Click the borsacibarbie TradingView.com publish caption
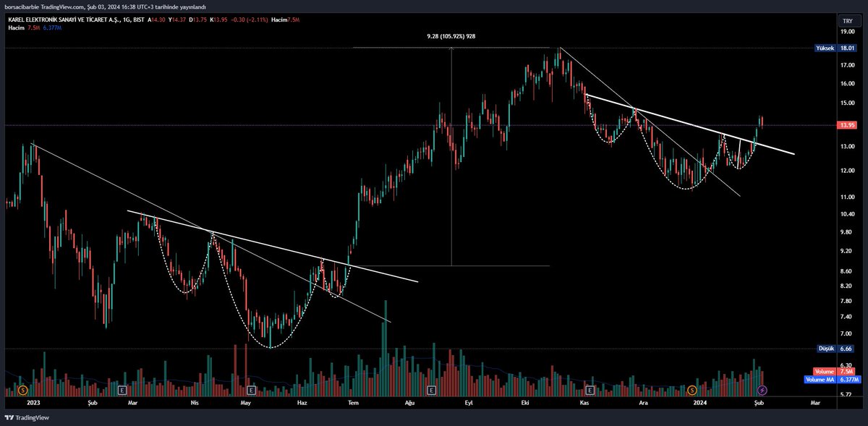Image resolution: width=868 pixels, height=426 pixels. point(105,7)
